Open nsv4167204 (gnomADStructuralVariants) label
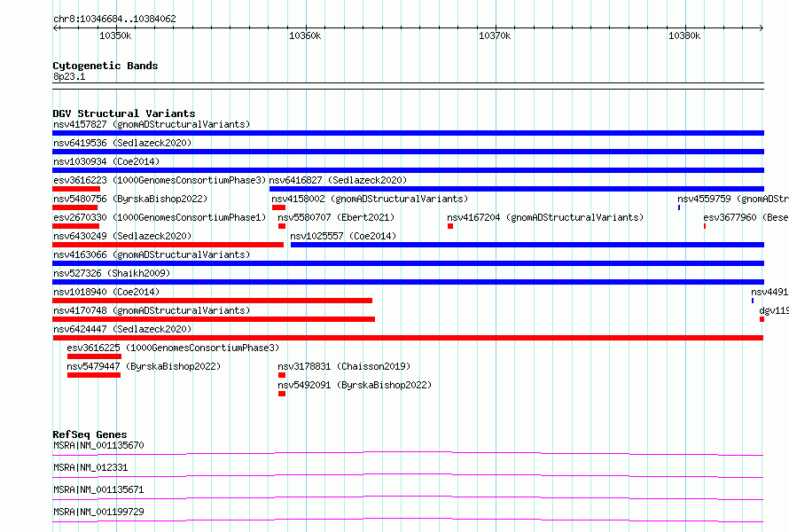The image size is (789, 532). [545, 217]
